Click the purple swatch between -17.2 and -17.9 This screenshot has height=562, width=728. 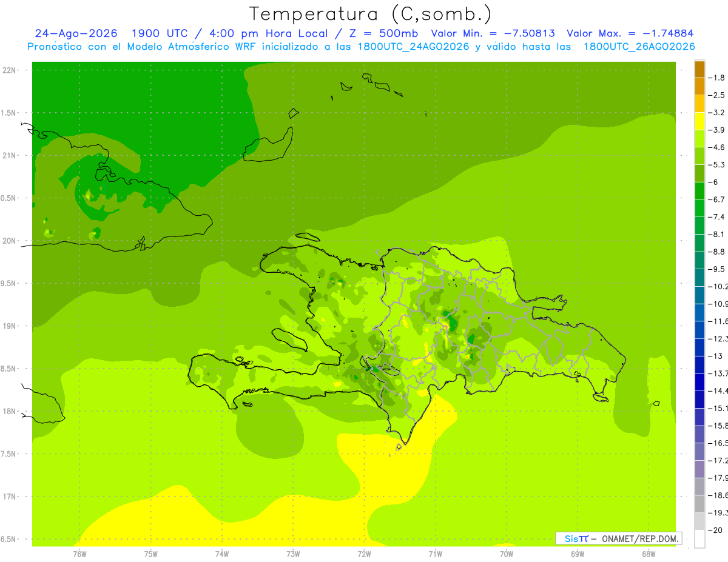[x=699, y=469]
